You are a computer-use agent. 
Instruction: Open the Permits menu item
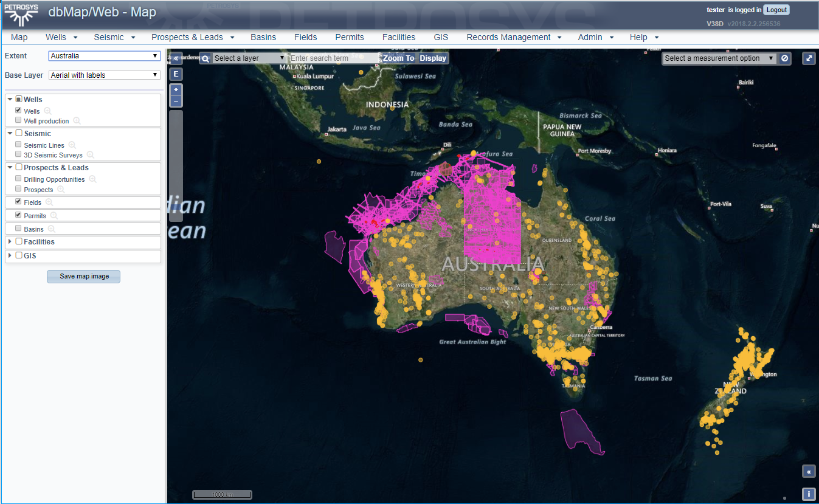[350, 37]
